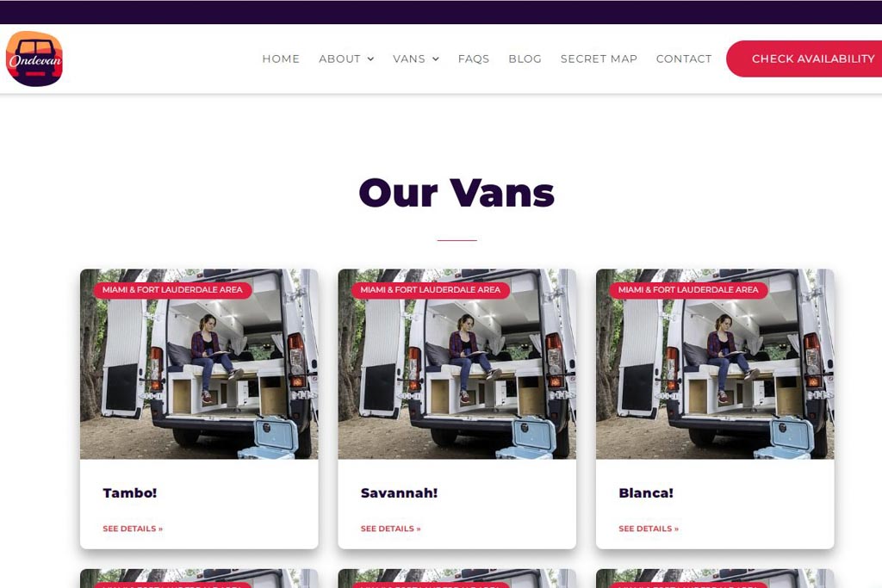Open the Tambo van photo
882x588 pixels.
click(199, 363)
